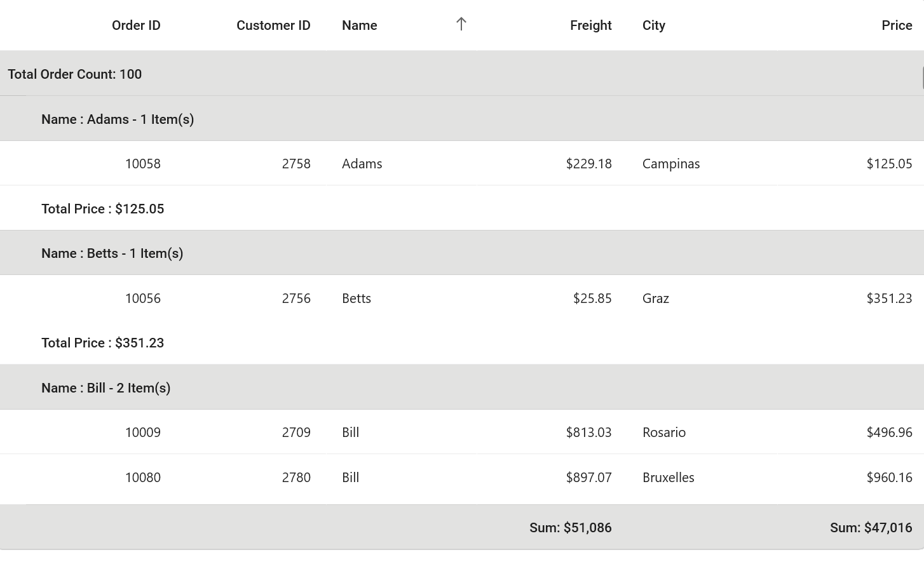Sort by the Customer ID column header

pos(273,25)
